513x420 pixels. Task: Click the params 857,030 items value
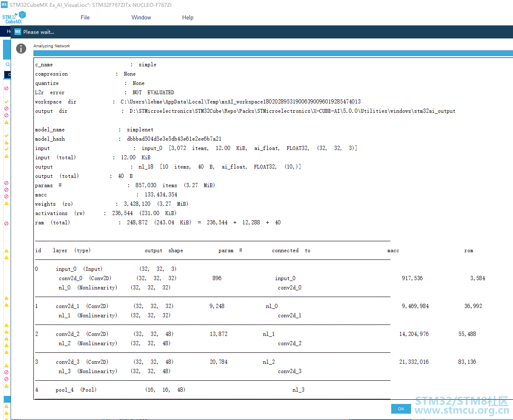coord(175,185)
